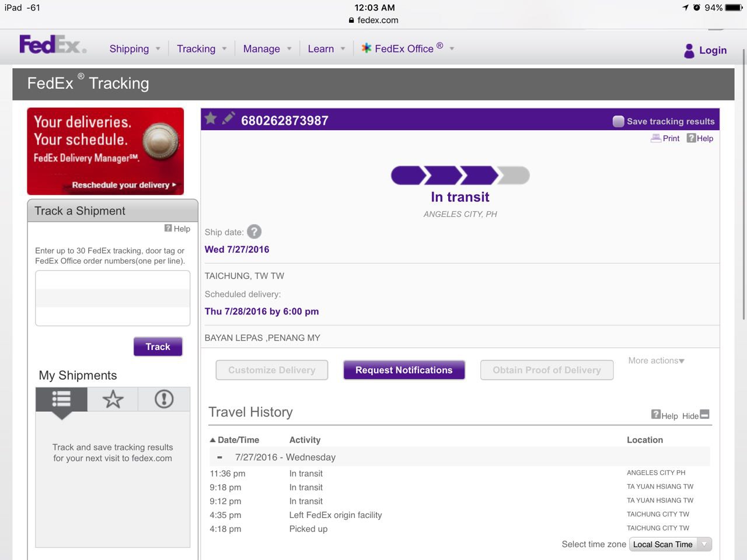The width and height of the screenshot is (747, 560).
Task: Hide the Travel History section
Action: click(704, 415)
